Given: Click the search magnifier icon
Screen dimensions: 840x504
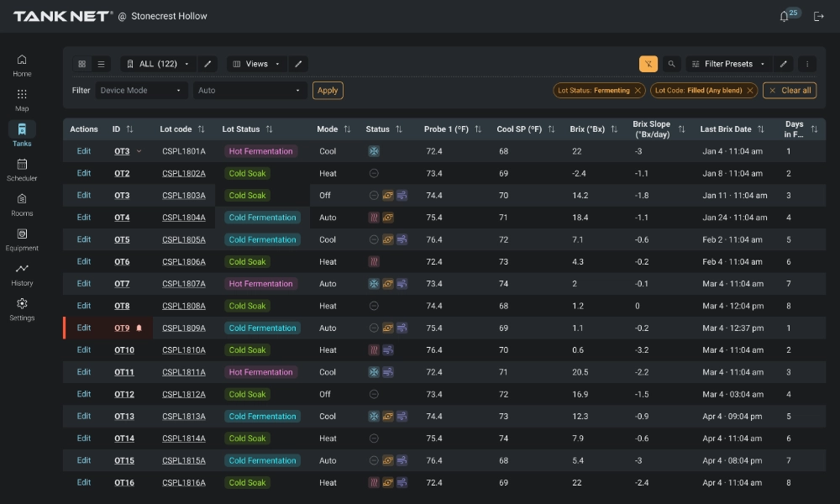Looking at the screenshot, I should (x=671, y=64).
